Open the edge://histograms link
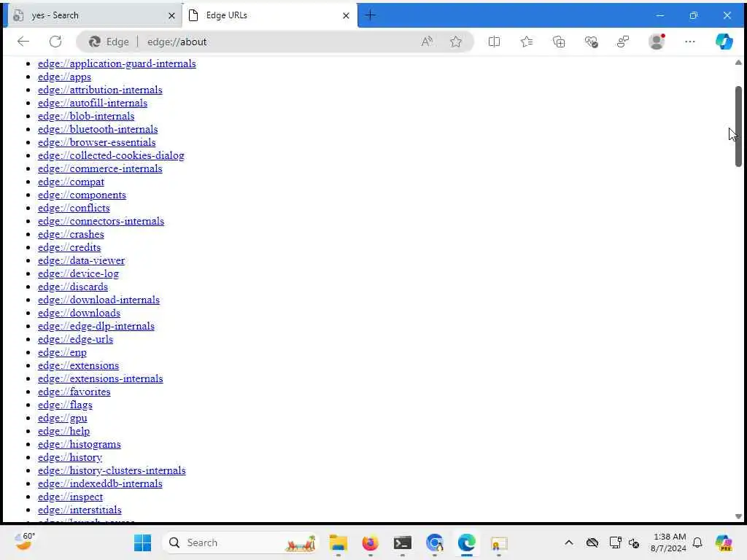Image resolution: width=747 pixels, height=560 pixels. [79, 445]
